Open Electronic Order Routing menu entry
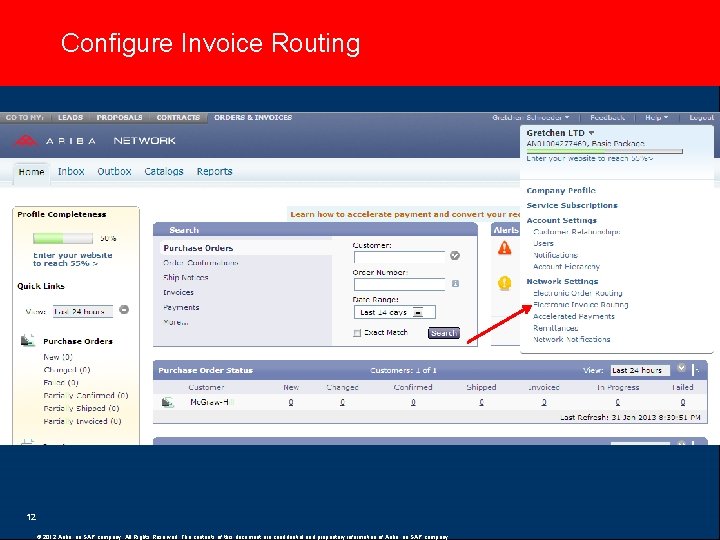Screen dimensions: 720x540 (578, 293)
